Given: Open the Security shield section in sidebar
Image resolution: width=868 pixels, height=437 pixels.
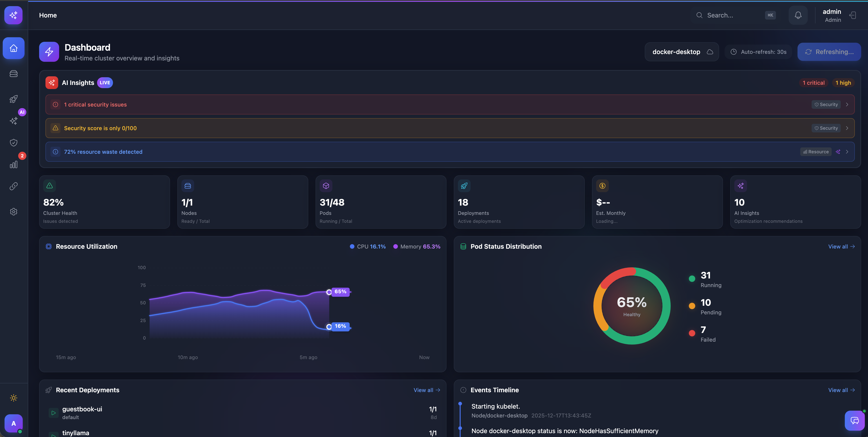Looking at the screenshot, I should (13, 142).
